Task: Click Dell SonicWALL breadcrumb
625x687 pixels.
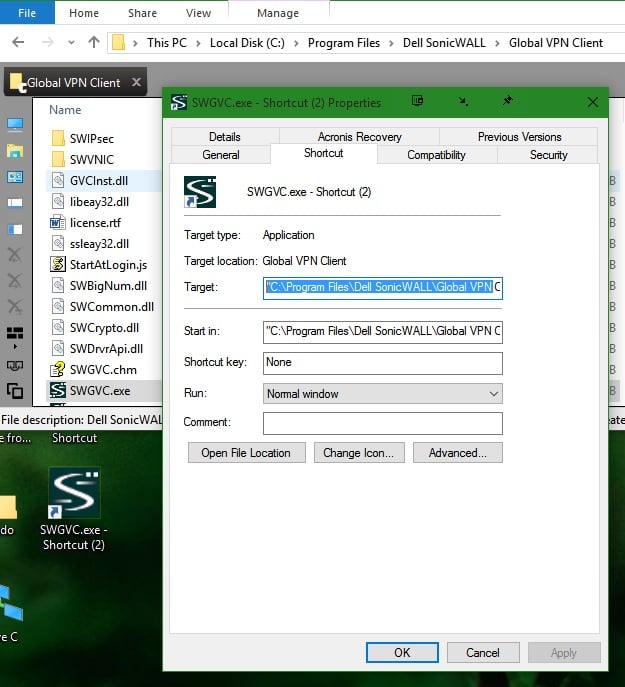Action: 444,43
